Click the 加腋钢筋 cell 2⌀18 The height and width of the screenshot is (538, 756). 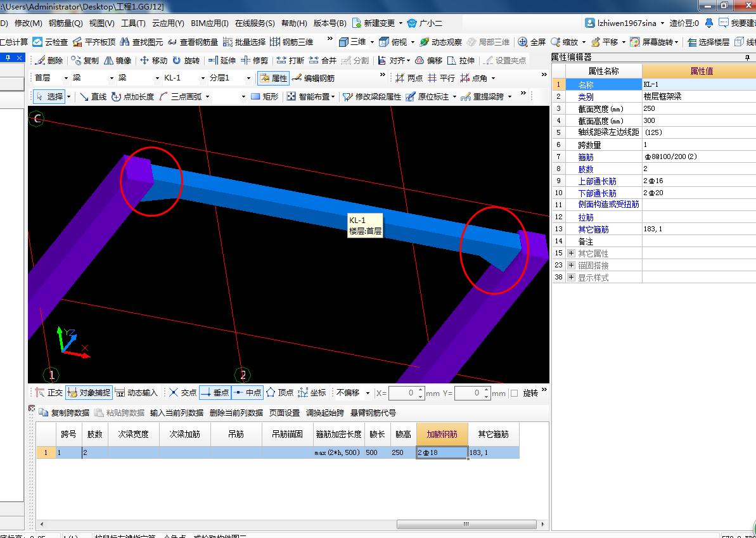[442, 452]
